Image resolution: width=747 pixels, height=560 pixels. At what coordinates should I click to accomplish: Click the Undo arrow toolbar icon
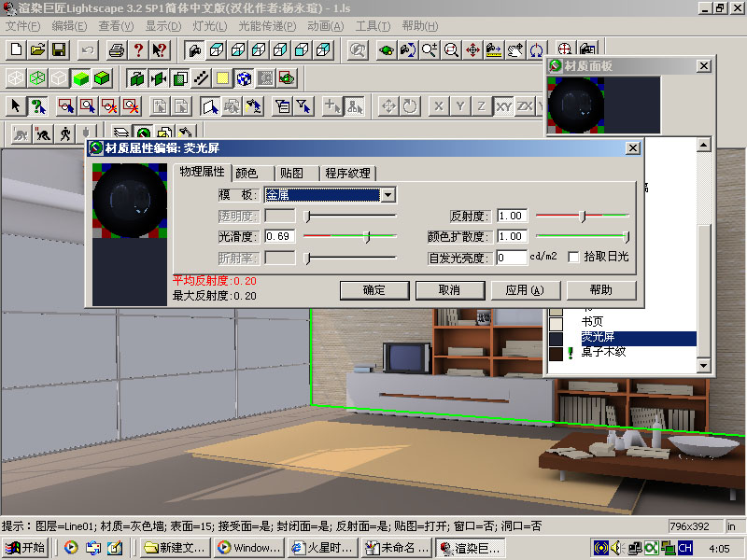coord(88,49)
